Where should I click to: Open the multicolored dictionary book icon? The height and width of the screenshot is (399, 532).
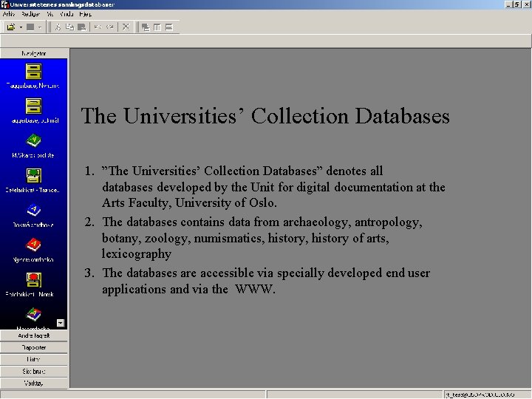pos(33,315)
